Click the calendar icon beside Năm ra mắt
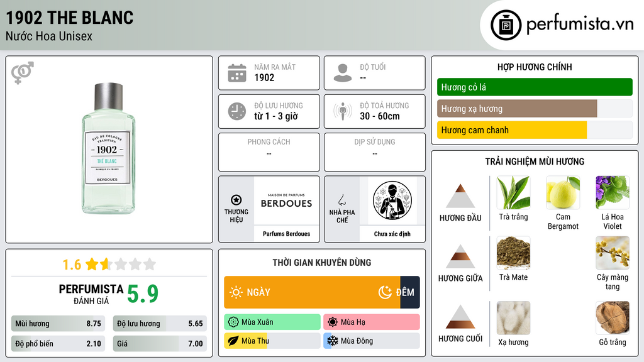644x362 pixels. 237,73
